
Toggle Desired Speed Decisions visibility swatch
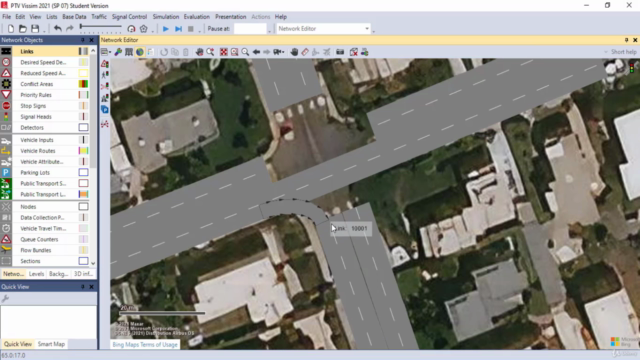point(83,62)
